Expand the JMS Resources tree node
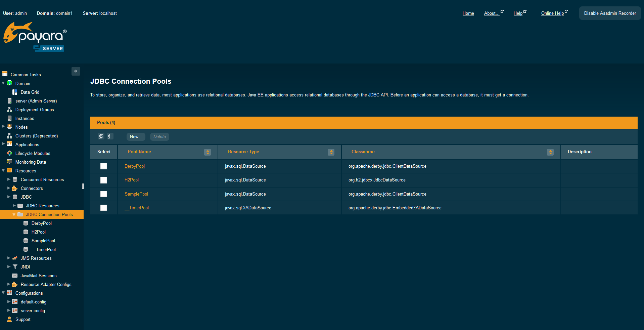The width and height of the screenshot is (644, 330). pyautogui.click(x=9, y=258)
